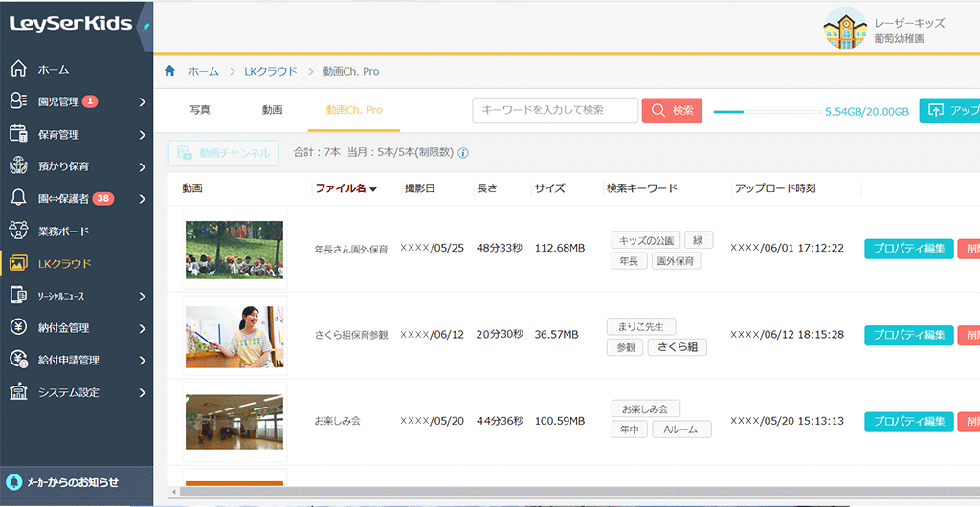Click the LeySerKids logo

[x=71, y=24]
